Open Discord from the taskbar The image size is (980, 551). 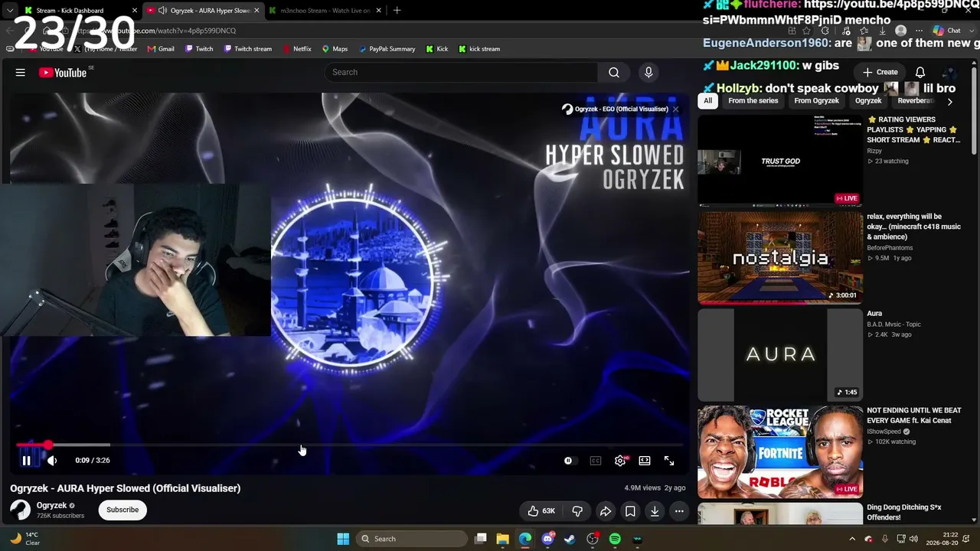coord(547,539)
